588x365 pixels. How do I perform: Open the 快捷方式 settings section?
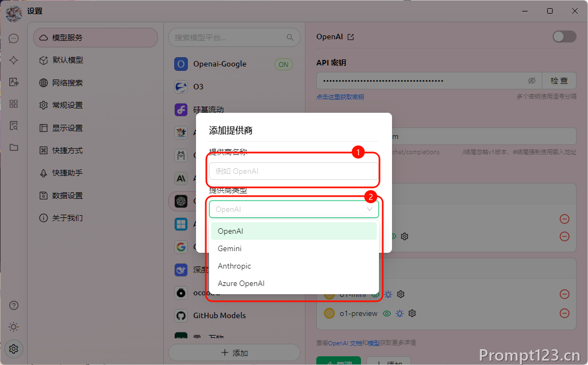96,150
